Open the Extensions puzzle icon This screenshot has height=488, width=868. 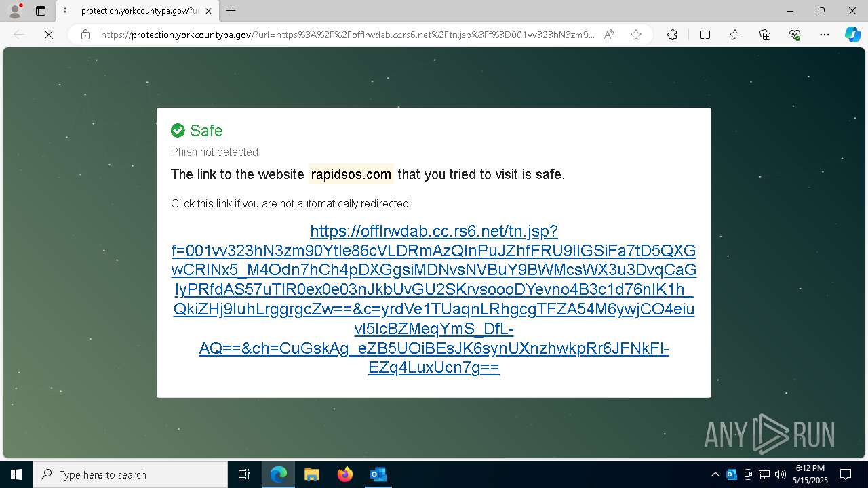tap(672, 35)
